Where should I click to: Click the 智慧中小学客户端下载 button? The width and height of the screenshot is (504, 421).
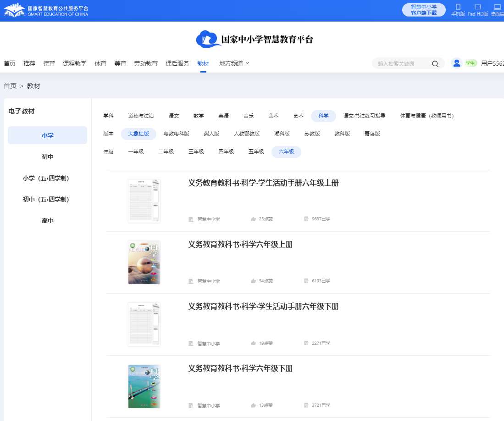tap(424, 10)
